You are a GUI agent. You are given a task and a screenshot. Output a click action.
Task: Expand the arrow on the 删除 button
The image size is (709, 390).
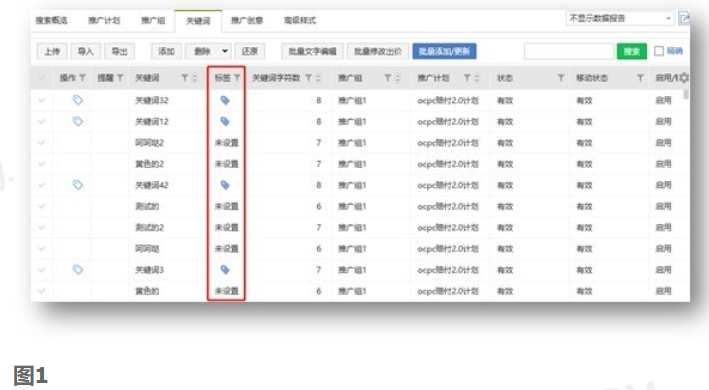pyautogui.click(x=224, y=51)
